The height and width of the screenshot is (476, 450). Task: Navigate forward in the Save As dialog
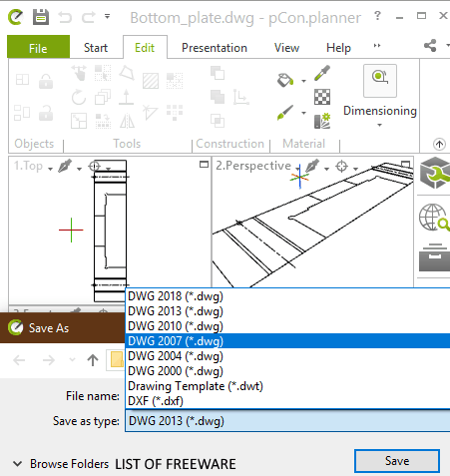(49, 360)
